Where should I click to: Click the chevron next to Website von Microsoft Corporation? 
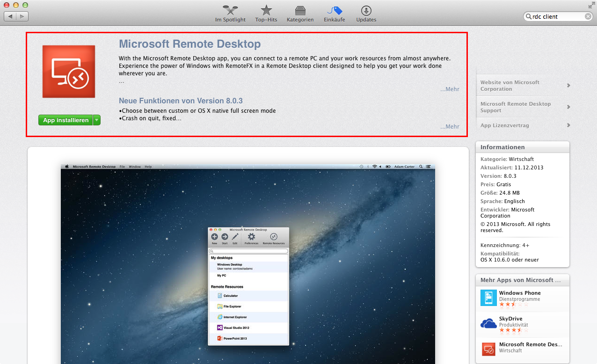(x=568, y=85)
